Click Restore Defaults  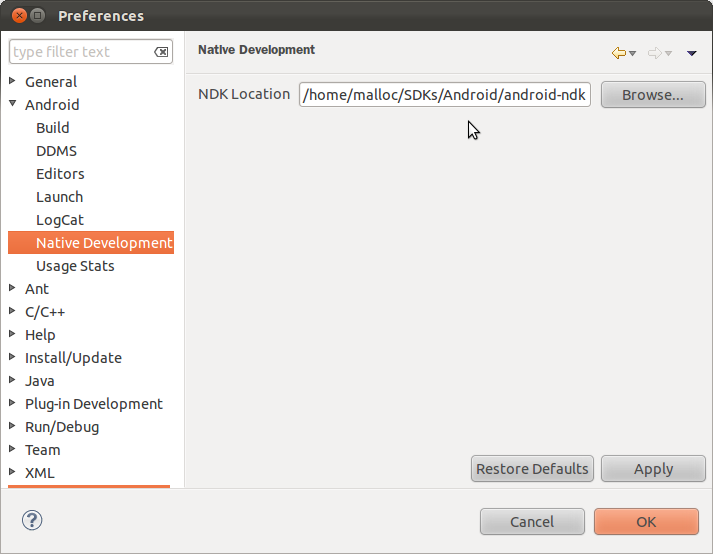click(532, 468)
